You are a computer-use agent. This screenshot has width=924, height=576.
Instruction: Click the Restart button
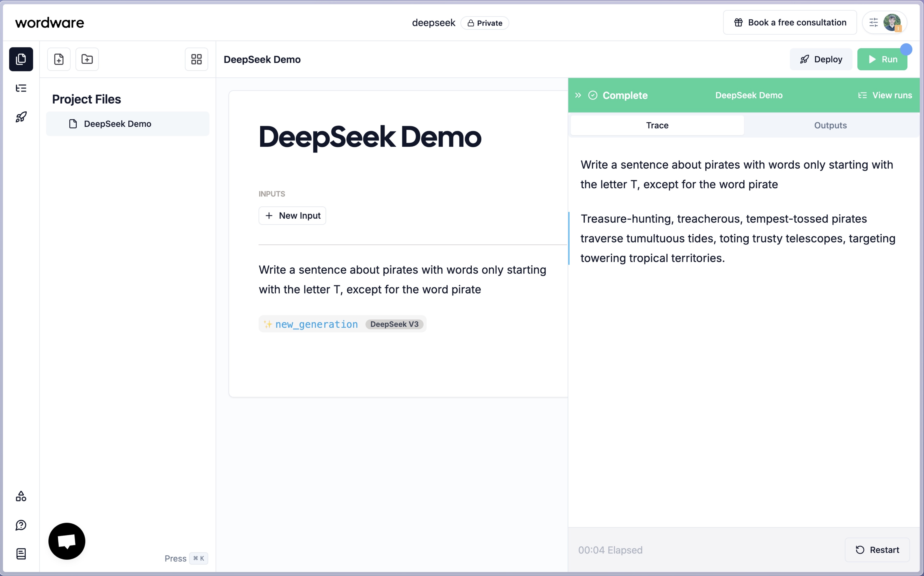(x=877, y=550)
